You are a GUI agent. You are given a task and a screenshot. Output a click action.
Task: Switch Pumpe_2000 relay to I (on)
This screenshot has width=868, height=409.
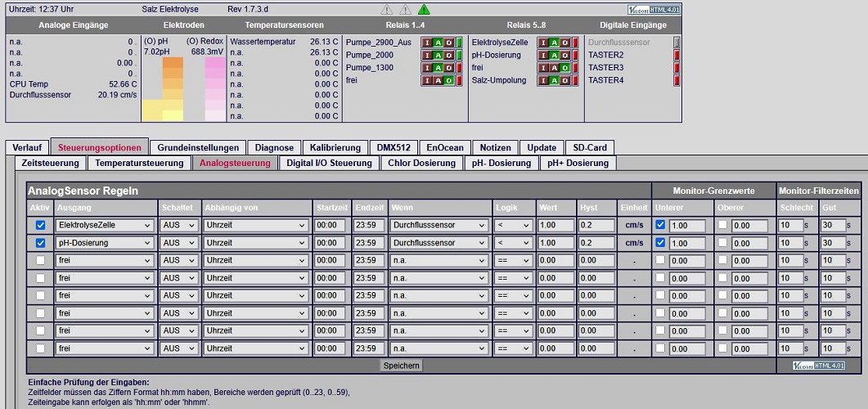point(427,55)
